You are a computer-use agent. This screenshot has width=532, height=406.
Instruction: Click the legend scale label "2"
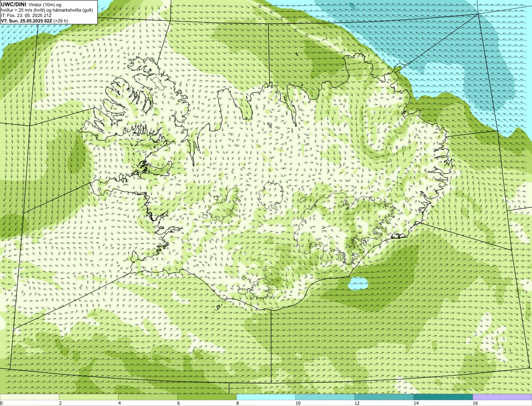tap(60, 403)
